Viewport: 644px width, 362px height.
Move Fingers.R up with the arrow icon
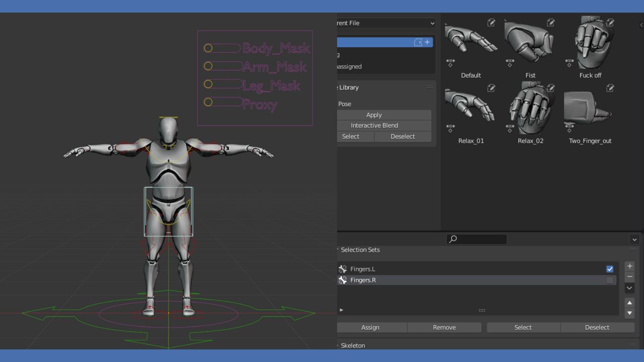pyautogui.click(x=629, y=302)
